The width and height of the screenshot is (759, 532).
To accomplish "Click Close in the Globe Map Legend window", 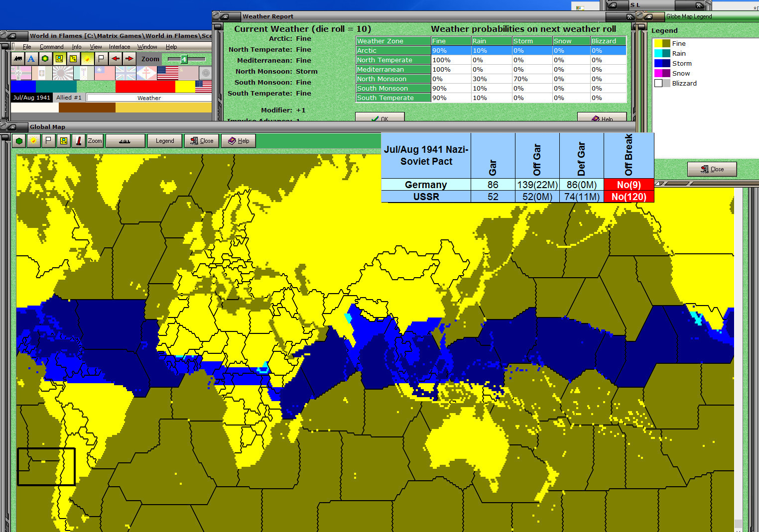I will 712,169.
